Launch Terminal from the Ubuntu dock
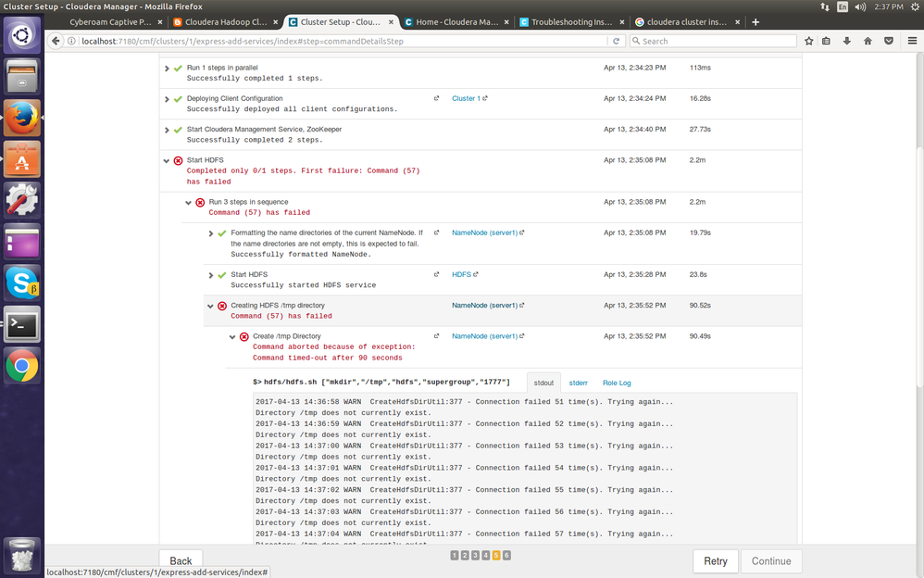The width and height of the screenshot is (924, 578). [22, 324]
